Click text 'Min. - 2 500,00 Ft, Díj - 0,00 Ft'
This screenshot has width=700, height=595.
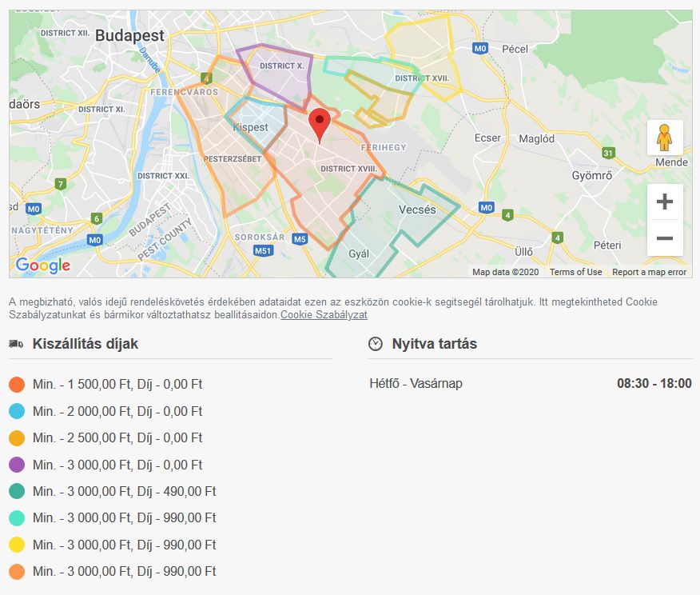[117, 438]
